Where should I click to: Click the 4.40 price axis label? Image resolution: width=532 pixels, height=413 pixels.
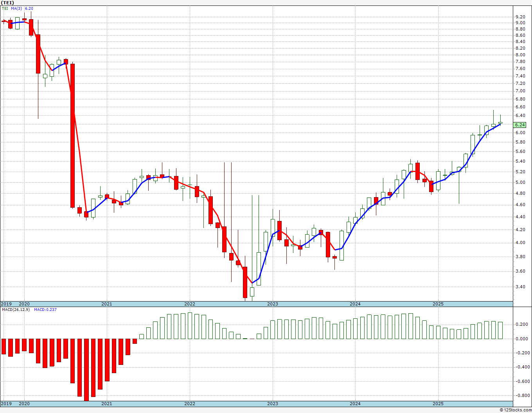click(521, 217)
